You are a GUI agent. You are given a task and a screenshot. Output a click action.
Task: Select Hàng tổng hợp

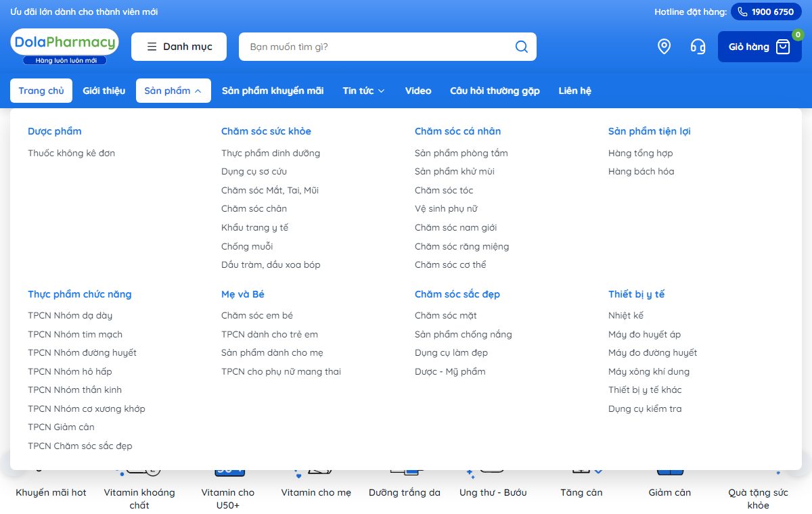[x=641, y=153]
